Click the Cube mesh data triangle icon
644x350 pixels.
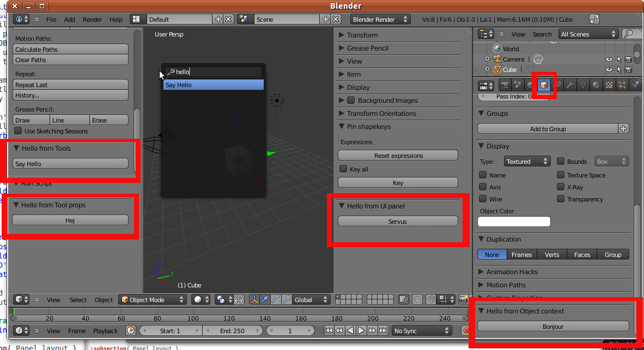[530, 70]
